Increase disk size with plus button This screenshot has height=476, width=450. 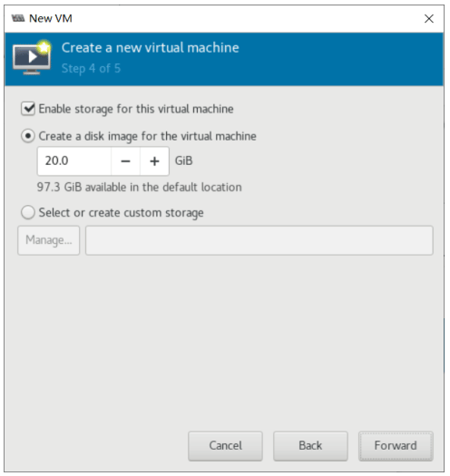pyautogui.click(x=154, y=161)
